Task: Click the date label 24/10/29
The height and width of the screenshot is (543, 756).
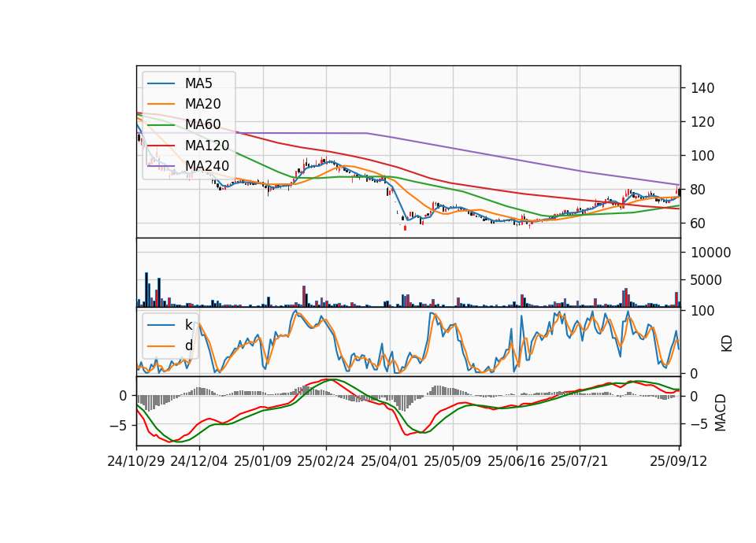Action: [x=136, y=461]
